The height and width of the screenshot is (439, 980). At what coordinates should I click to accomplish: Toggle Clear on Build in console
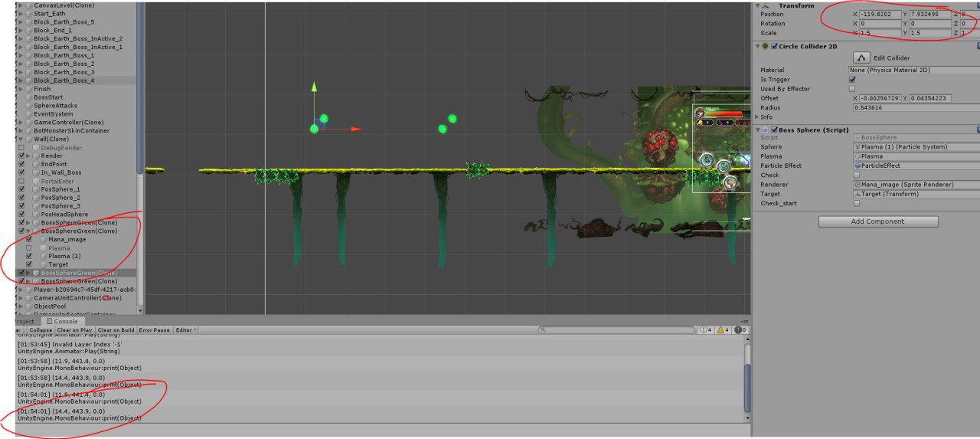point(116,329)
